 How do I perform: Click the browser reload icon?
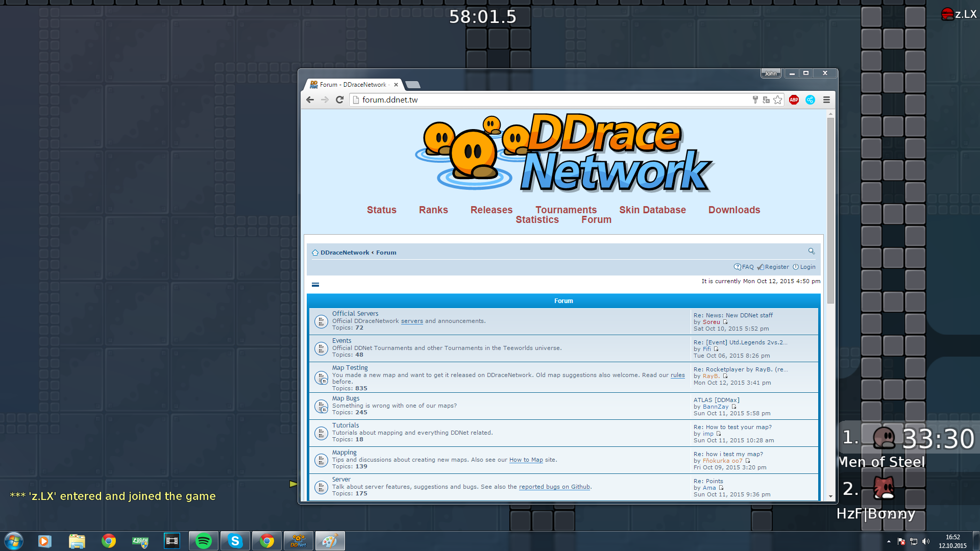click(339, 100)
